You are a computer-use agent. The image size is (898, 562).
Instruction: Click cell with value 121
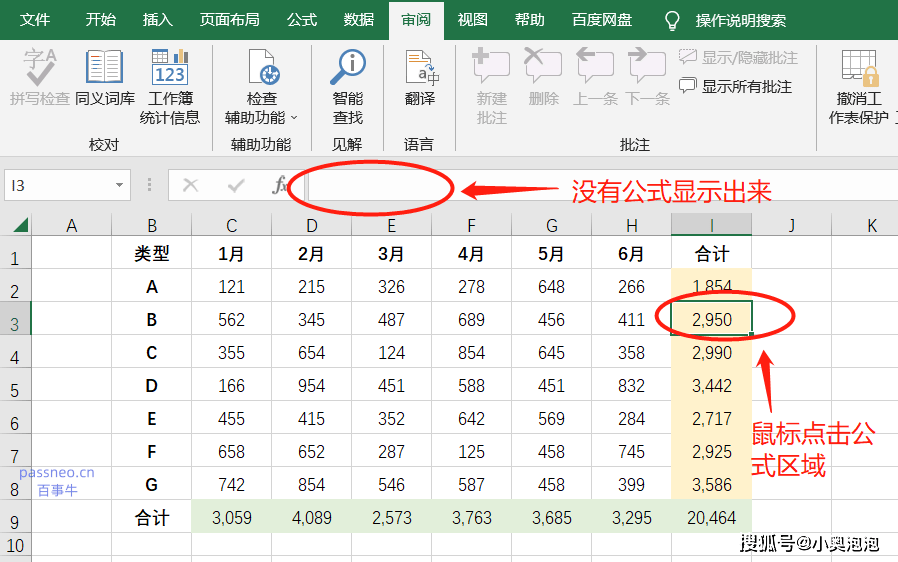coord(231,286)
